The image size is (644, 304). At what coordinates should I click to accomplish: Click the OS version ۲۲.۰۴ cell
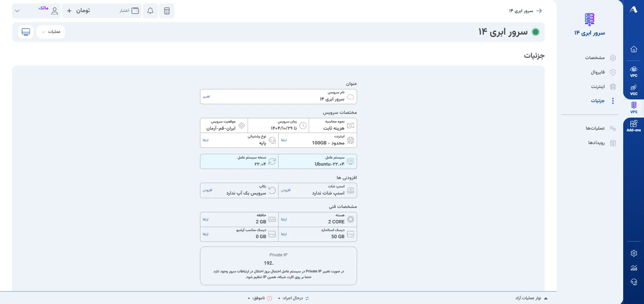pyautogui.click(x=239, y=162)
